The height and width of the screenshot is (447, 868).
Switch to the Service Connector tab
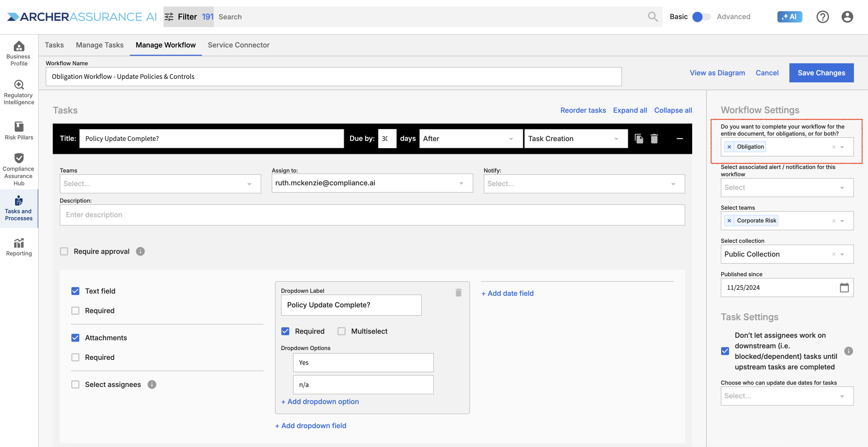238,45
